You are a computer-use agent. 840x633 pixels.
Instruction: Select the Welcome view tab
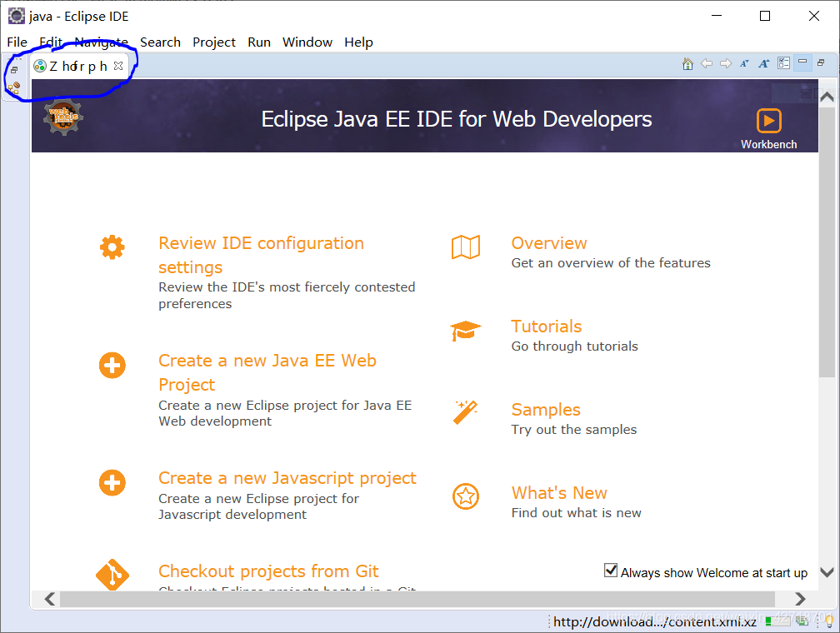[78, 66]
